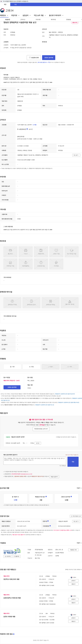Click 새창보기 for 정인학교 posting

tap(73, 584)
